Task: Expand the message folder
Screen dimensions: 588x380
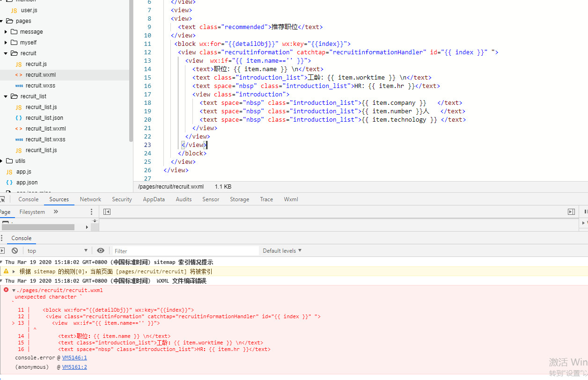Action: [6, 32]
